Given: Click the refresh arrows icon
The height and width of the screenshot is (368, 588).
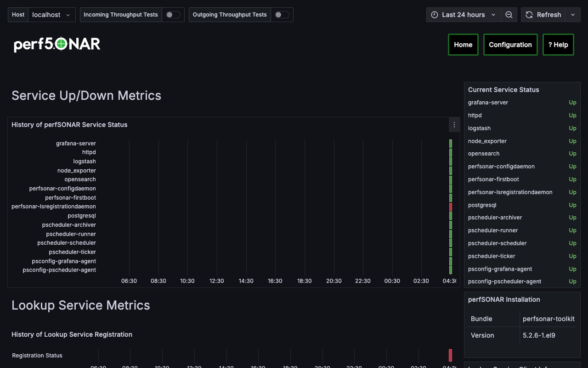Looking at the screenshot, I should [529, 15].
